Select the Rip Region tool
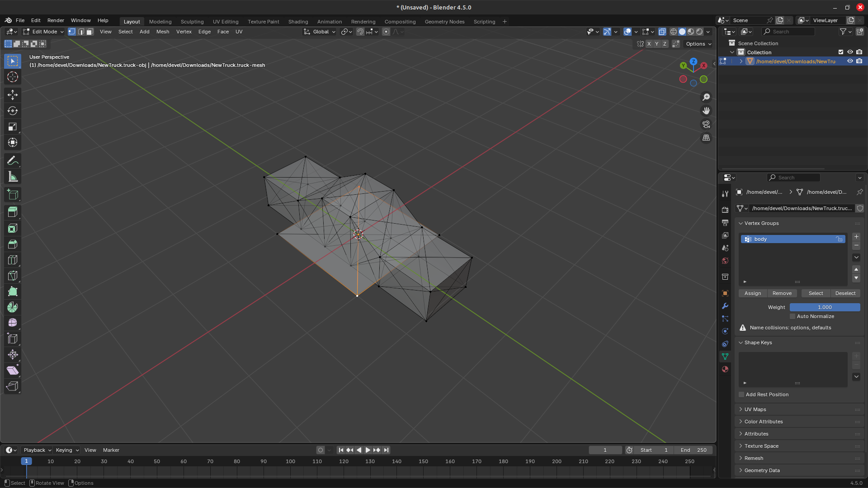The image size is (868, 488). click(x=13, y=386)
